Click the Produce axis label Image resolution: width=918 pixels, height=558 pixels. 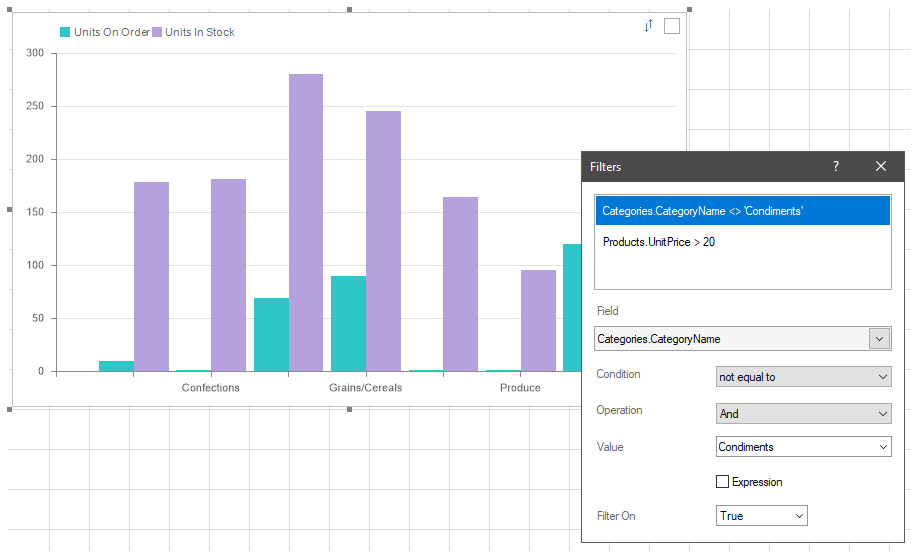click(x=520, y=388)
